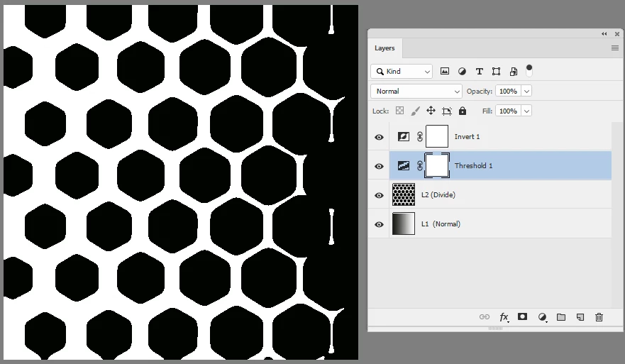Open the Fill slider arrow
Viewport: 625px width, 364px height.
526,111
